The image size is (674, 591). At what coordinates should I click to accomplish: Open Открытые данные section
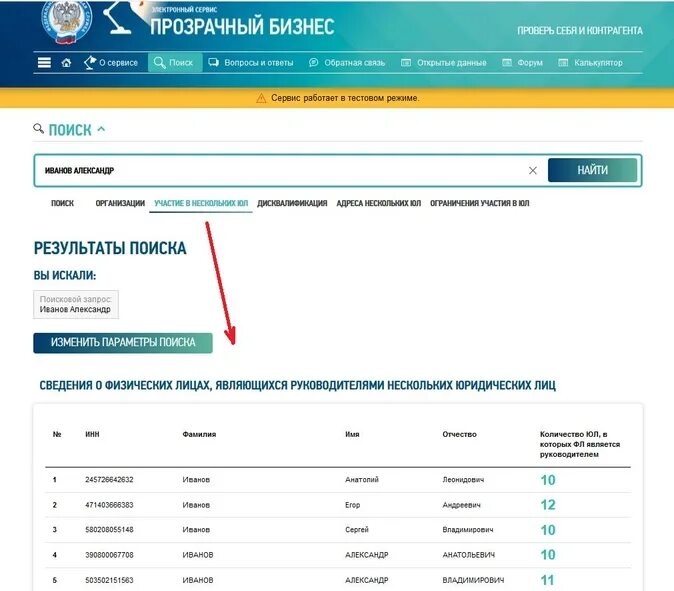pos(444,63)
